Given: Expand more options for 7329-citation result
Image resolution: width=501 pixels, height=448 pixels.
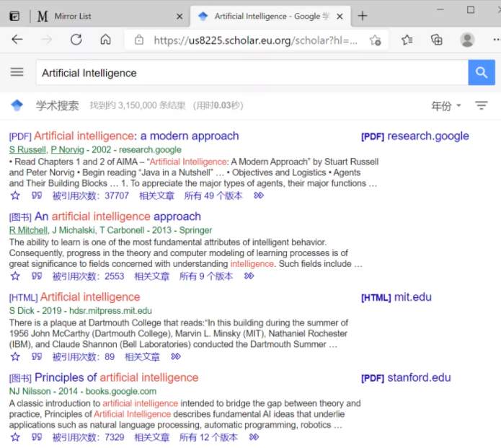Looking at the screenshot, I should pos(254,437).
